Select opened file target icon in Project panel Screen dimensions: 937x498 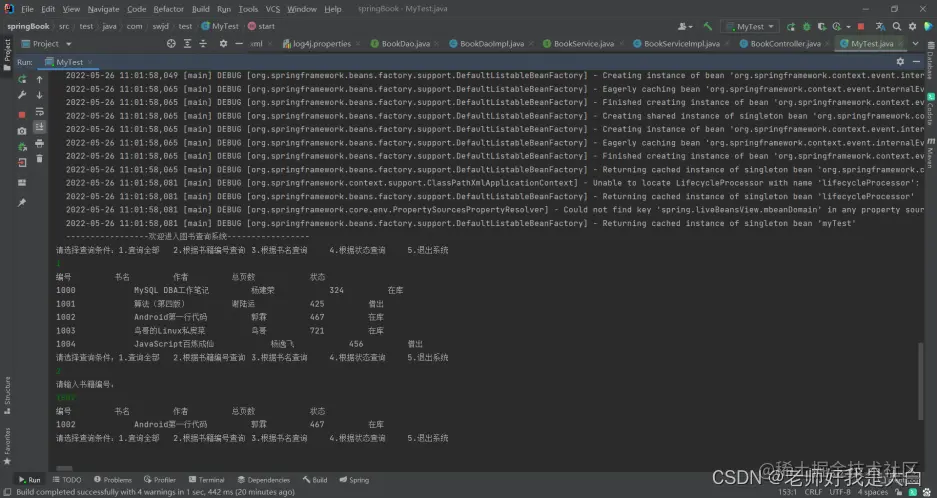(x=171, y=44)
